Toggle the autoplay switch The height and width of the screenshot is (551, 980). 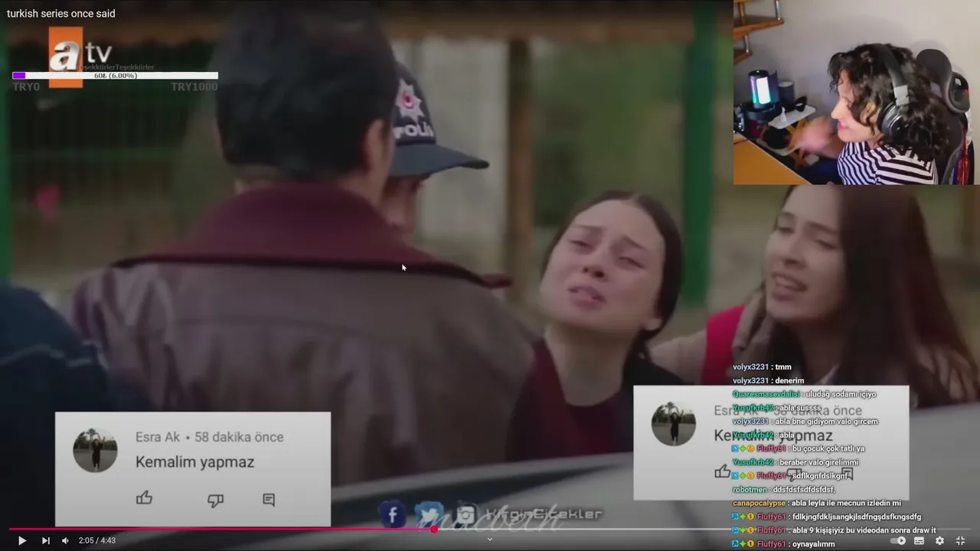click(x=898, y=540)
